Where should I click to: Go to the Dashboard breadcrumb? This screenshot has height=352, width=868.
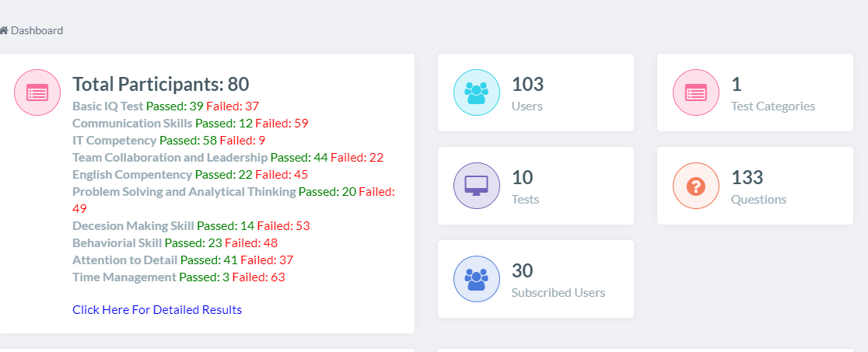pyautogui.click(x=37, y=31)
